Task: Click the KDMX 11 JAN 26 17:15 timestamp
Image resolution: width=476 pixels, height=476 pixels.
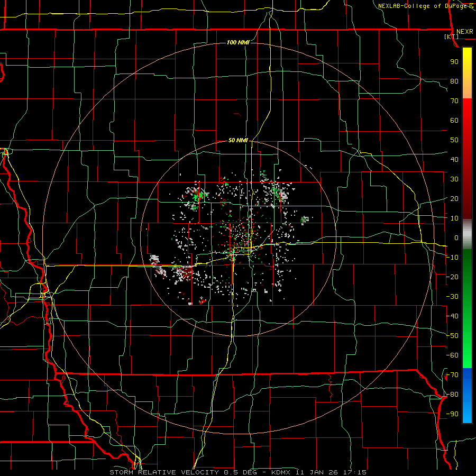Action: pyautogui.click(x=319, y=472)
